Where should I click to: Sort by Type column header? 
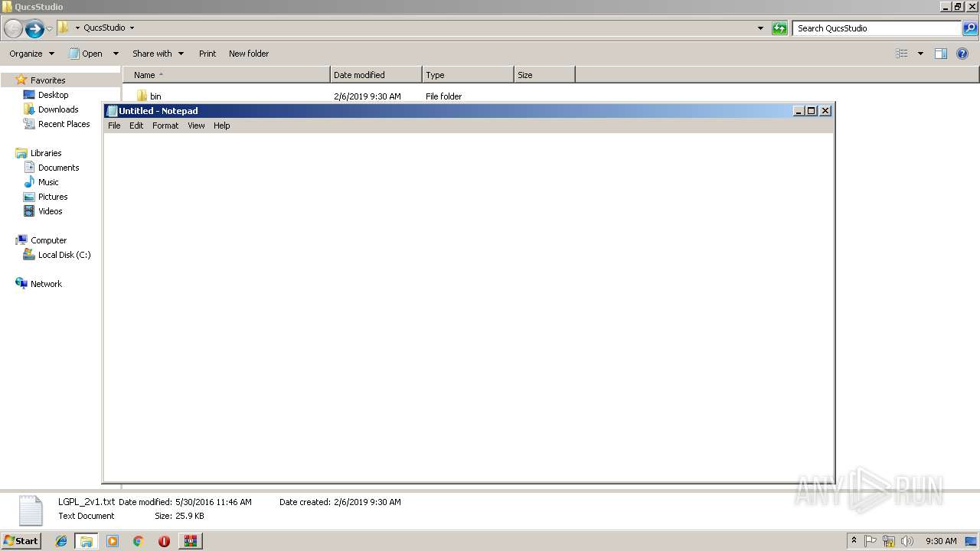click(x=468, y=75)
